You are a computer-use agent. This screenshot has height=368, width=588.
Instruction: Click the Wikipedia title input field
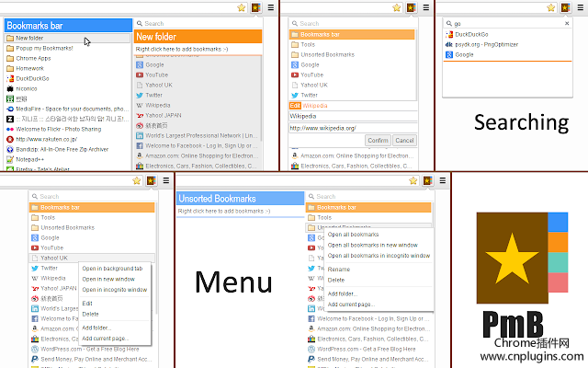[353, 116]
